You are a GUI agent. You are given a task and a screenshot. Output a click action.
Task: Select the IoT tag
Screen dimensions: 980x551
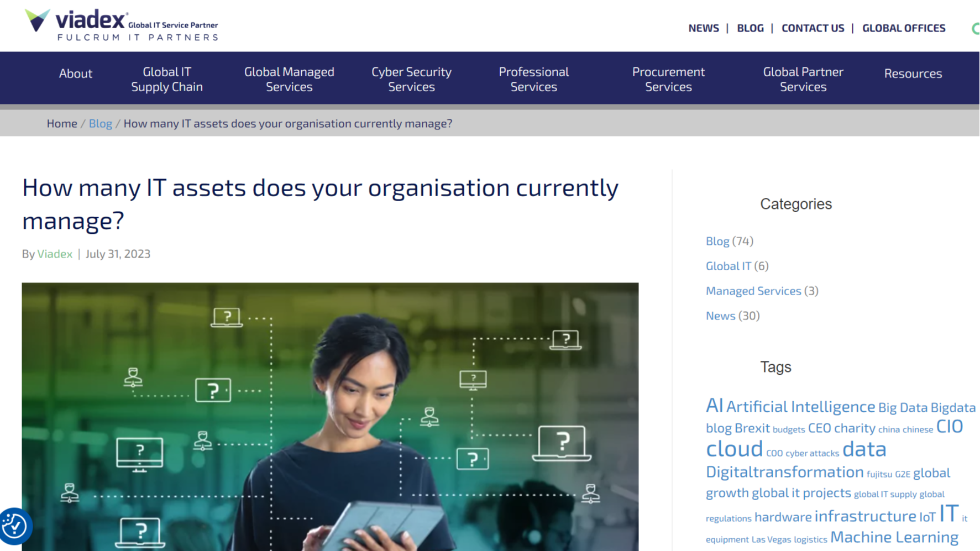tap(927, 517)
